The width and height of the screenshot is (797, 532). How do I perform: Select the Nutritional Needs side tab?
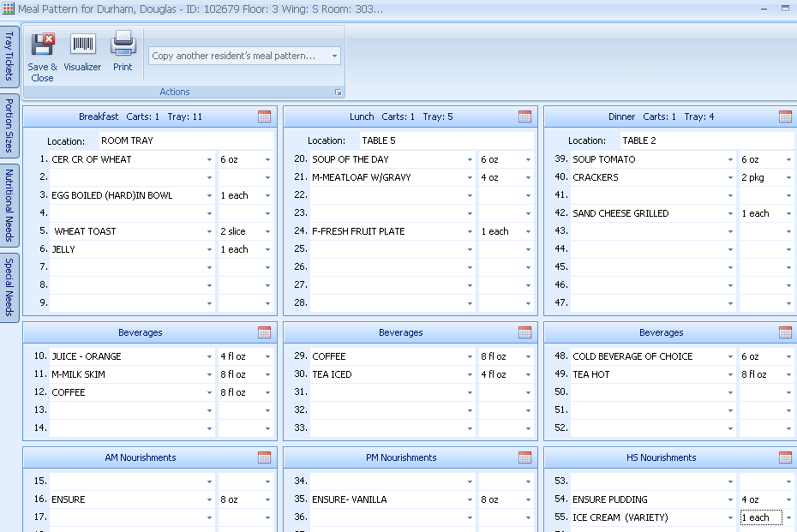tap(9, 206)
